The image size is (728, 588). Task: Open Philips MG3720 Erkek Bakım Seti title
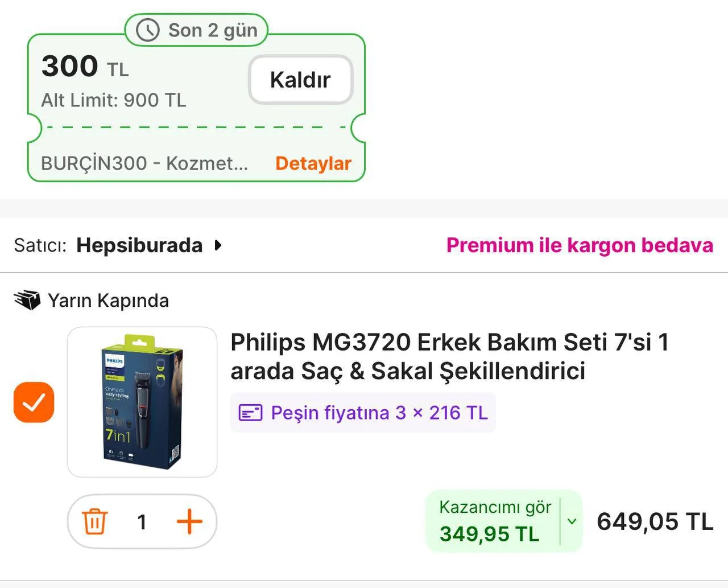coord(449,356)
